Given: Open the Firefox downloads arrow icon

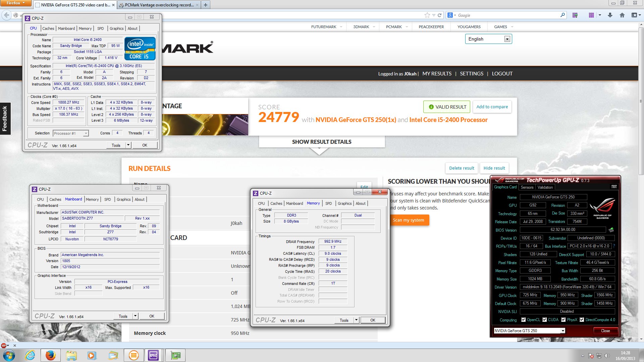Looking at the screenshot, I should pyautogui.click(x=610, y=15).
